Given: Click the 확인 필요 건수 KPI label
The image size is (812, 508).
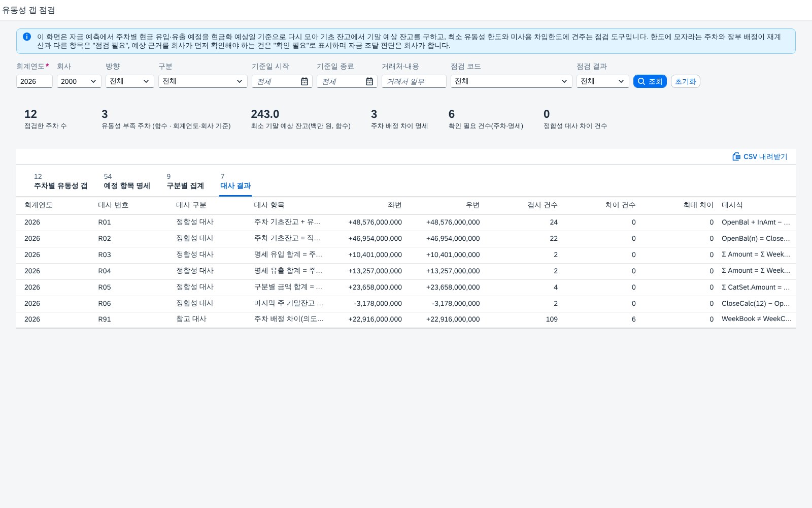Looking at the screenshot, I should pyautogui.click(x=486, y=126).
